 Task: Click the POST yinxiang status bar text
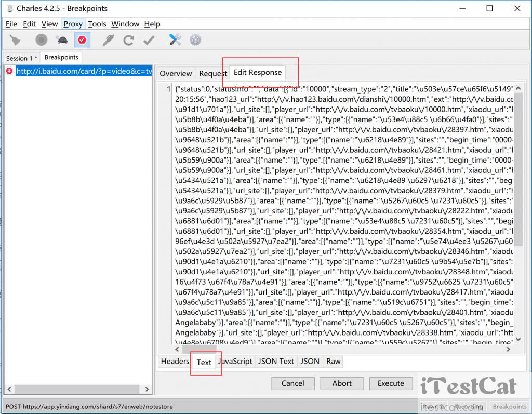pos(89,407)
